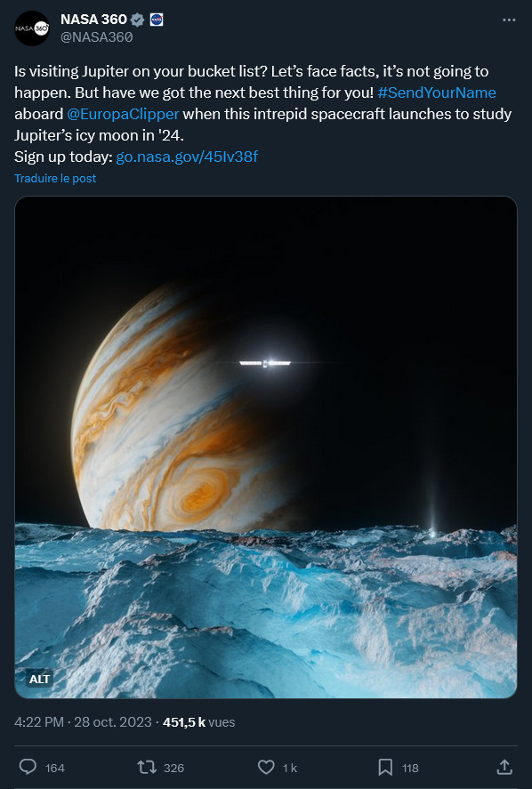Click the @NASA360 handle

pos(97,37)
